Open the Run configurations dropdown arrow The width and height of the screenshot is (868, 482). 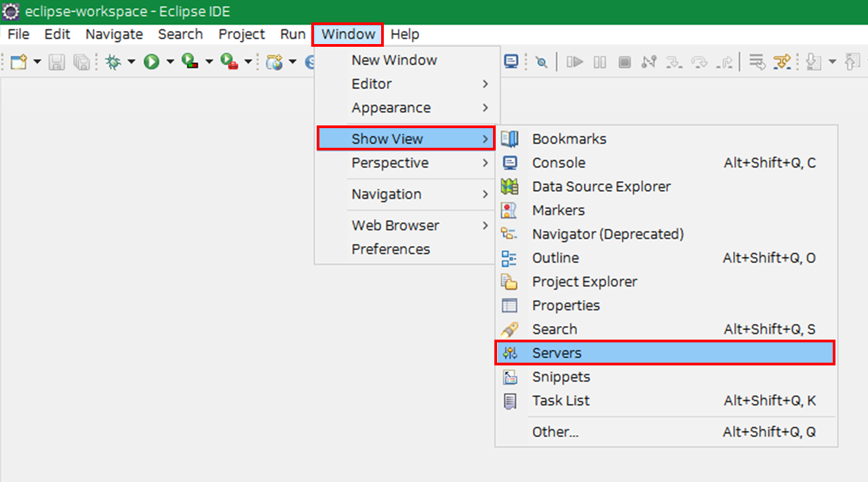(x=170, y=62)
